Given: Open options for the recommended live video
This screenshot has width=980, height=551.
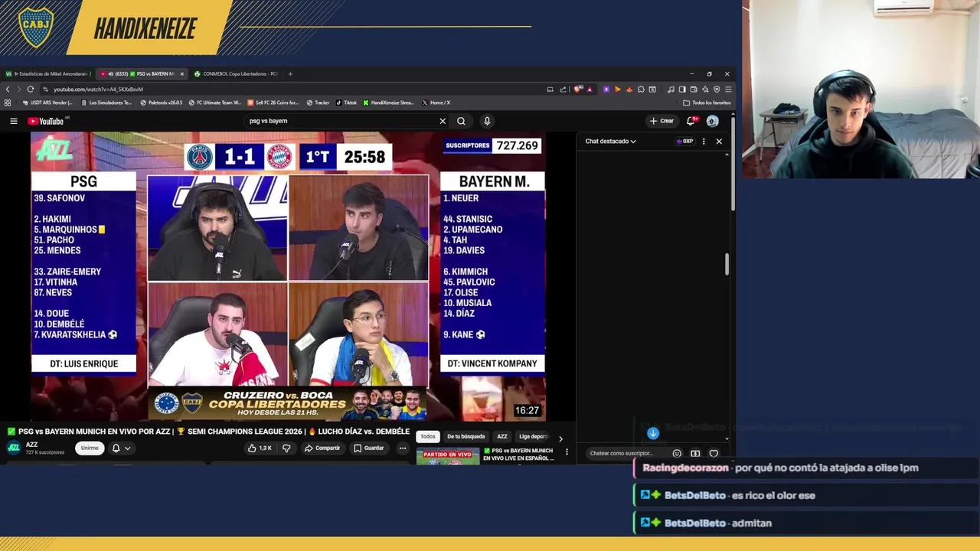Looking at the screenshot, I should click(x=567, y=452).
